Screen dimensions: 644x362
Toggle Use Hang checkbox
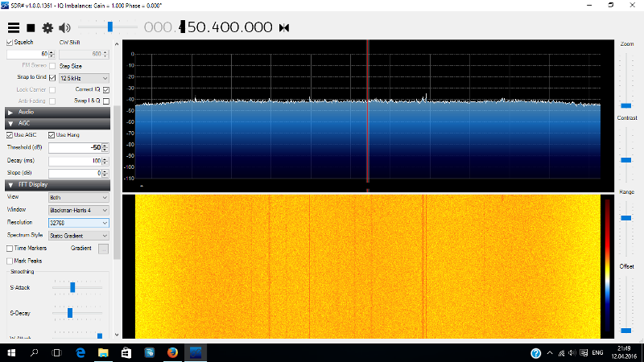[x=52, y=135]
